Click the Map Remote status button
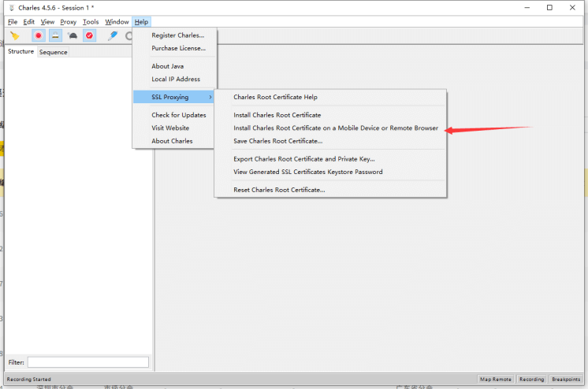The height and width of the screenshot is (389, 588). click(495, 380)
